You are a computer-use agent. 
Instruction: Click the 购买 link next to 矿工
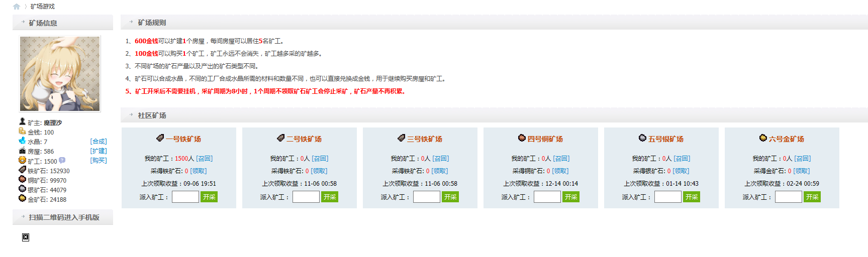99,161
